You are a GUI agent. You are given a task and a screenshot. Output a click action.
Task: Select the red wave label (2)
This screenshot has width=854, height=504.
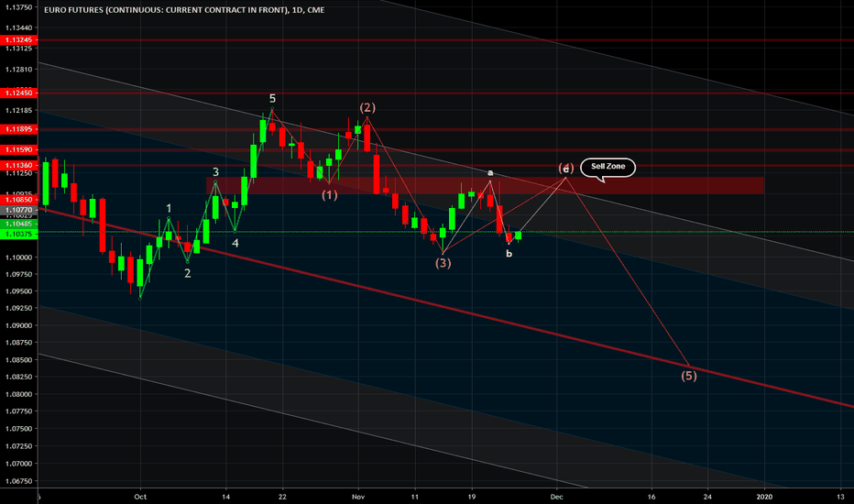point(367,107)
